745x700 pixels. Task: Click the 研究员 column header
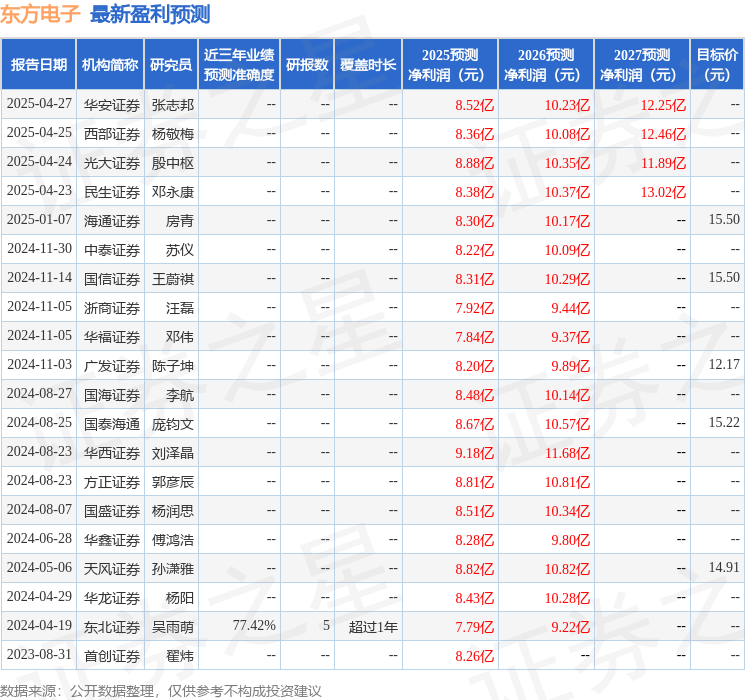171,65
